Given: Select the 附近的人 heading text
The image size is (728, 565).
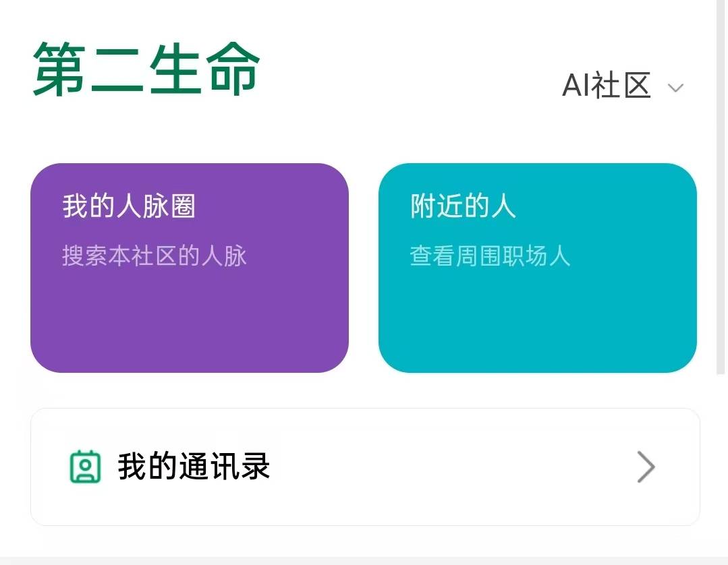Looking at the screenshot, I should click(463, 206).
